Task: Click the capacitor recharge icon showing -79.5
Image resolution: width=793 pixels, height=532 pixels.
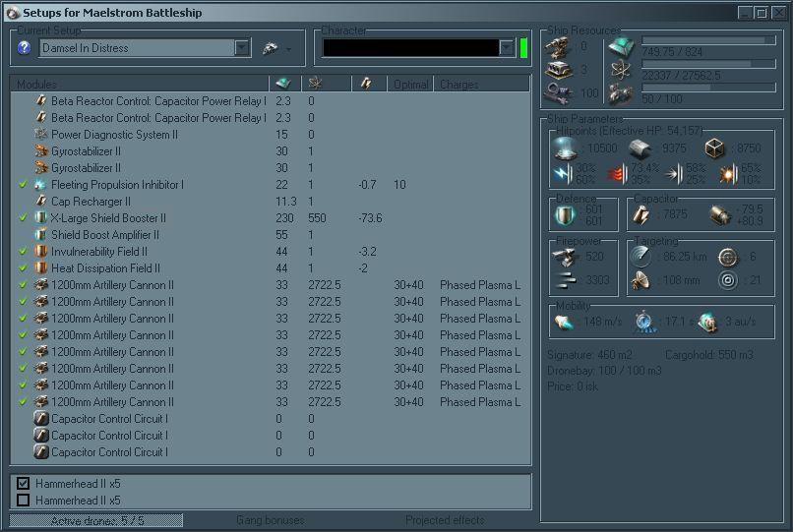Action: point(720,215)
